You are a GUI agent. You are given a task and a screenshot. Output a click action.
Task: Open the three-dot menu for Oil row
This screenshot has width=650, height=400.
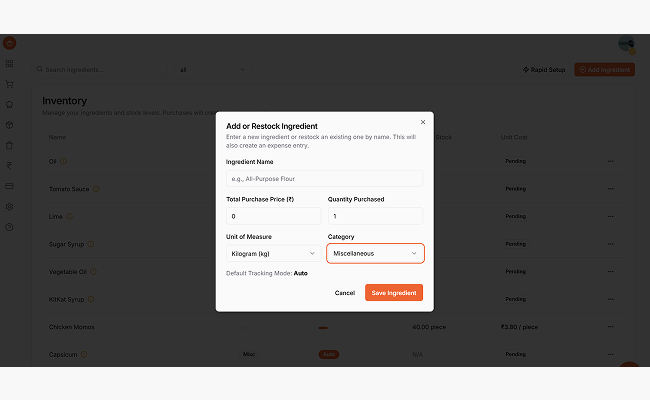pyautogui.click(x=610, y=161)
